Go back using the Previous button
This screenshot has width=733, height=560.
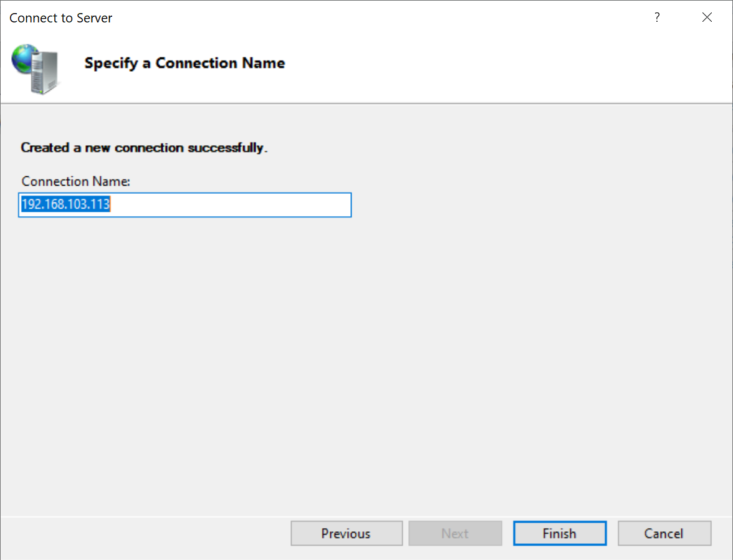pyautogui.click(x=346, y=533)
